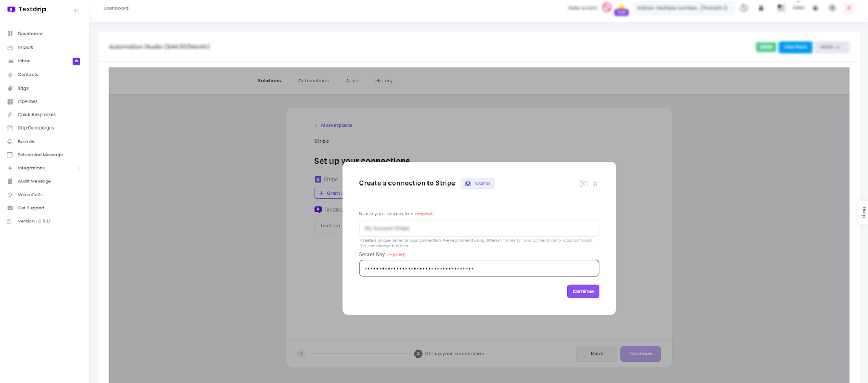The width and height of the screenshot is (868, 383).
Task: Close the Create a connection dialog
Action: tap(595, 184)
